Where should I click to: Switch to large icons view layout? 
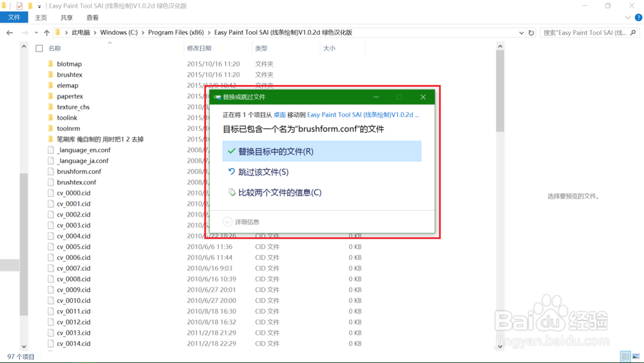pyautogui.click(x=636, y=357)
